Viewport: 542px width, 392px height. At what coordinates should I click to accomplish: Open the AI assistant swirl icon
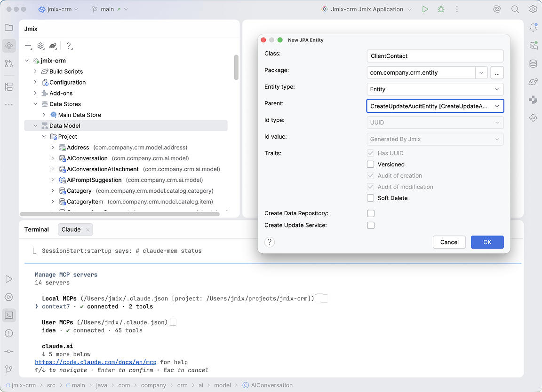(x=497, y=9)
